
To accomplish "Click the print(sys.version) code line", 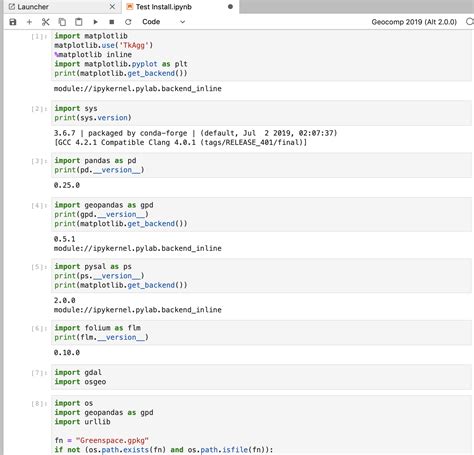I will [93, 118].
